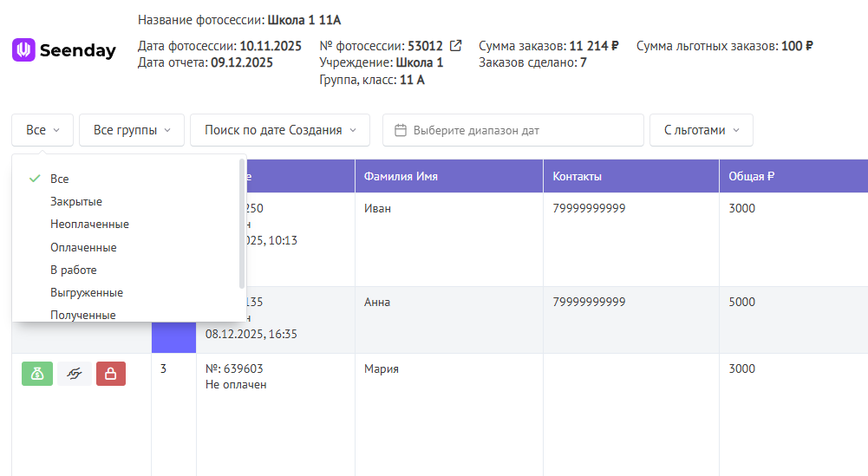Viewport: 868px width, 476px height.
Task: Click the green checkmark beside Все option
Action: point(35,179)
